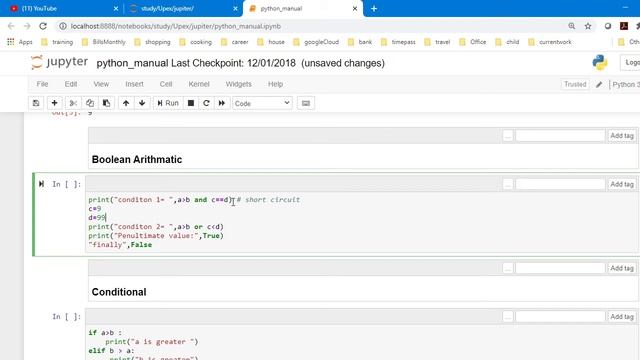Cut selected cells with scissors icon
This screenshot has height=360, width=640.
tap(73, 103)
